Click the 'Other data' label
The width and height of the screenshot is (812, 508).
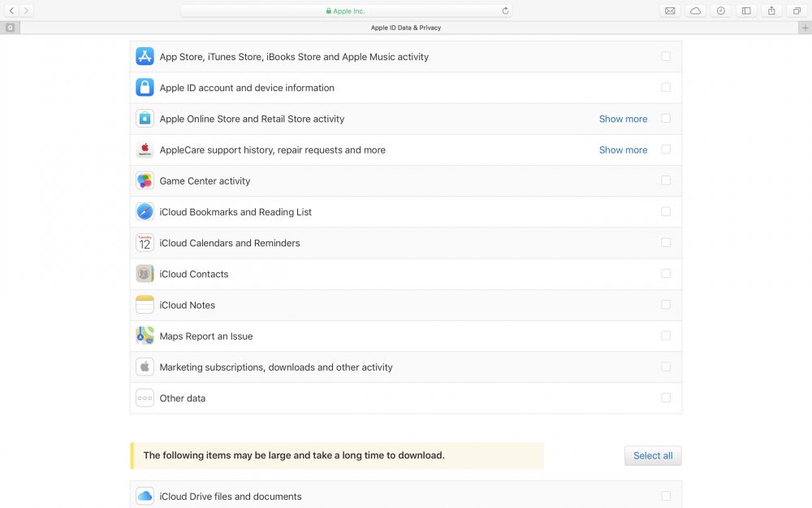(x=182, y=398)
